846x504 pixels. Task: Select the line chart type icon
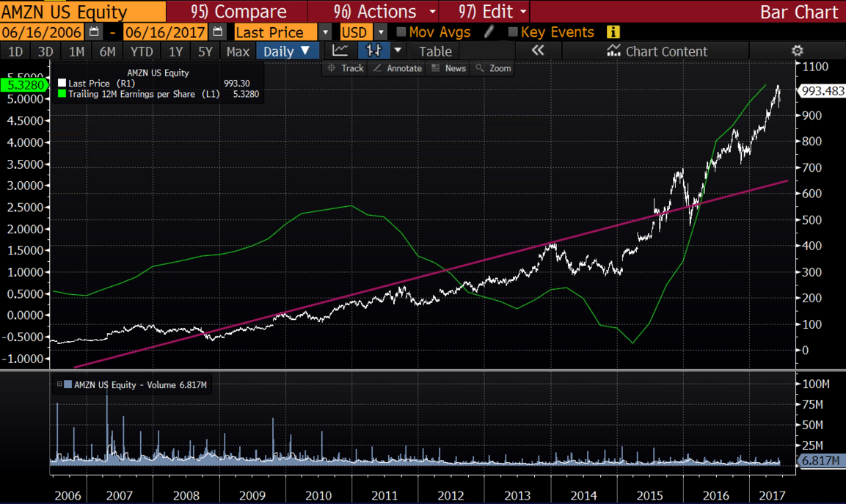click(x=340, y=51)
